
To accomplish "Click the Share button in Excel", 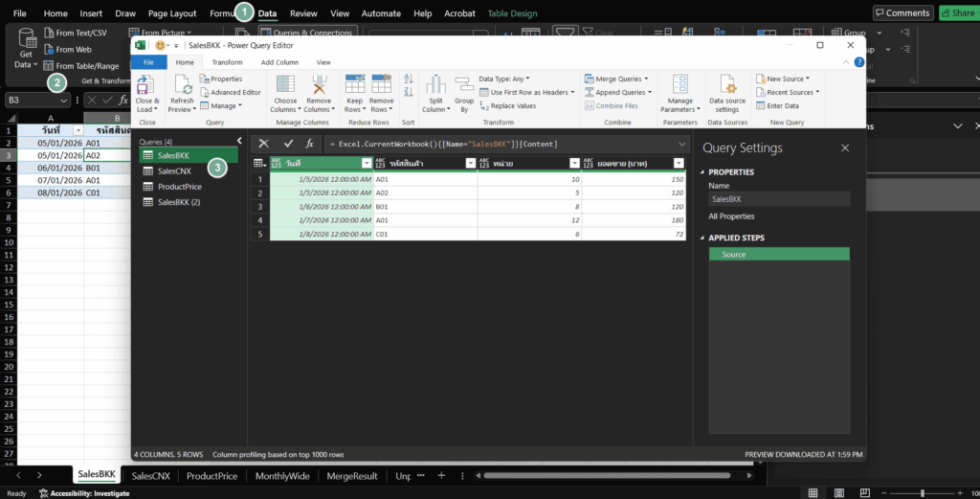I will pyautogui.click(x=959, y=13).
